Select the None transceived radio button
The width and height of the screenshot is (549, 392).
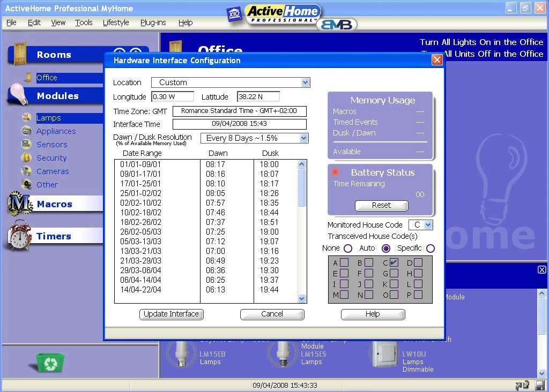pyautogui.click(x=347, y=248)
